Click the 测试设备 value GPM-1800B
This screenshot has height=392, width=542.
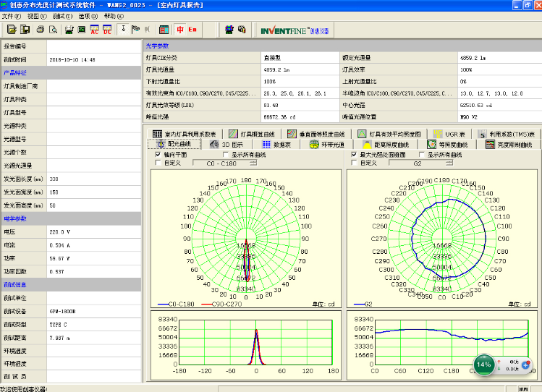pos(62,312)
